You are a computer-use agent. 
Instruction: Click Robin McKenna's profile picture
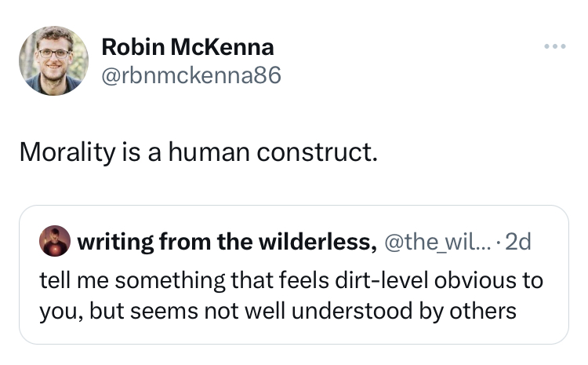[53, 60]
